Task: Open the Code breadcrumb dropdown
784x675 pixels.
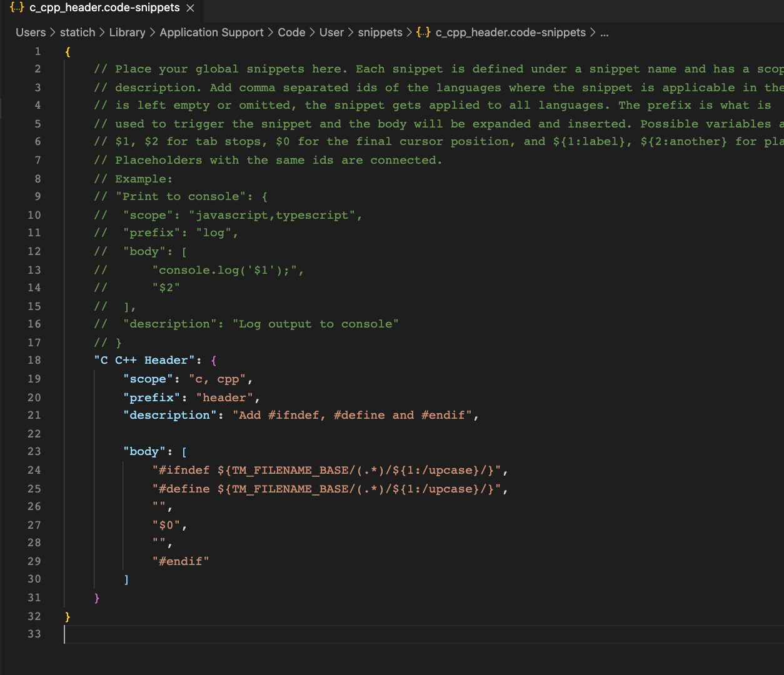Action: pyautogui.click(x=291, y=32)
